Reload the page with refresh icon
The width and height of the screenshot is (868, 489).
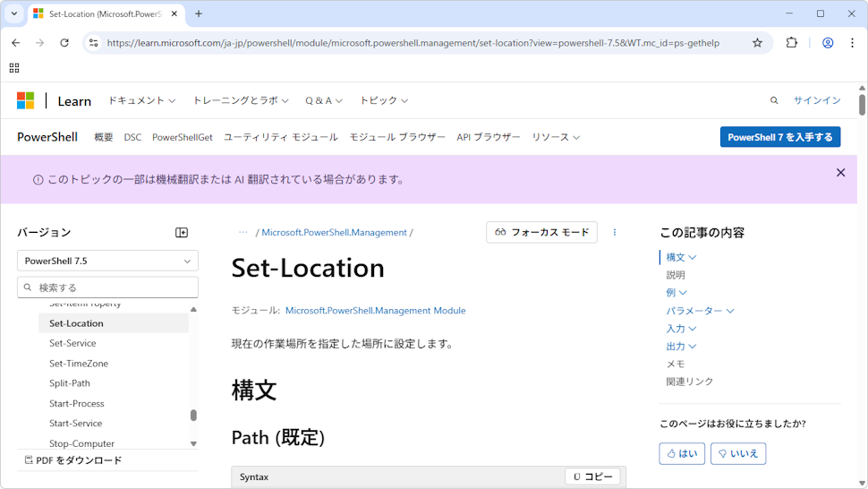tap(64, 43)
